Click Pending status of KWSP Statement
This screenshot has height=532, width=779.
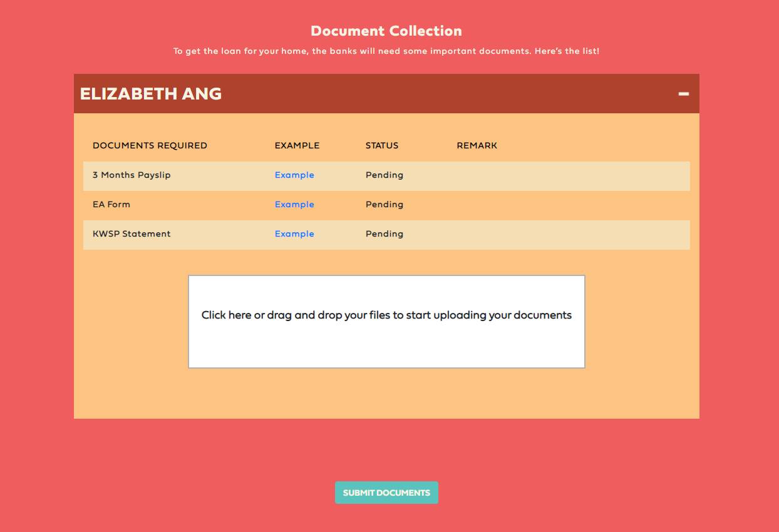[384, 234]
